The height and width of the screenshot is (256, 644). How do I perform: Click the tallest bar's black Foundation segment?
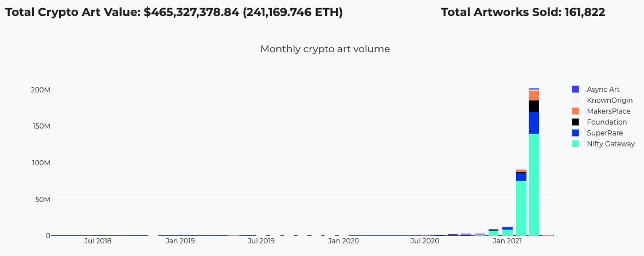coord(534,106)
